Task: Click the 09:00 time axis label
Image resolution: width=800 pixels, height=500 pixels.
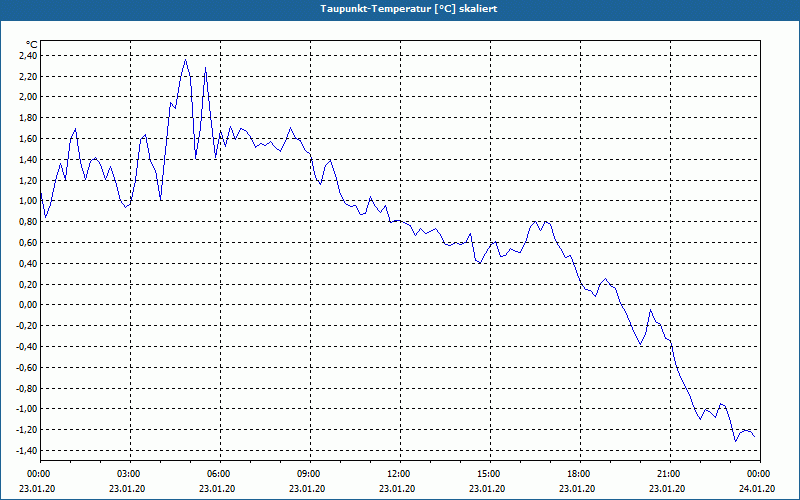Action: click(x=310, y=474)
